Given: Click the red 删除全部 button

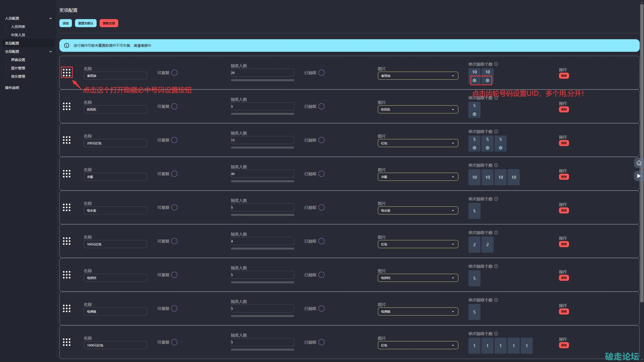Looking at the screenshot, I should [x=109, y=23].
